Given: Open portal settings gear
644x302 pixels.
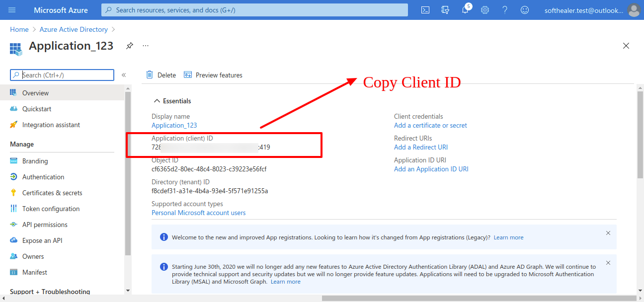Looking at the screenshot, I should (485, 10).
